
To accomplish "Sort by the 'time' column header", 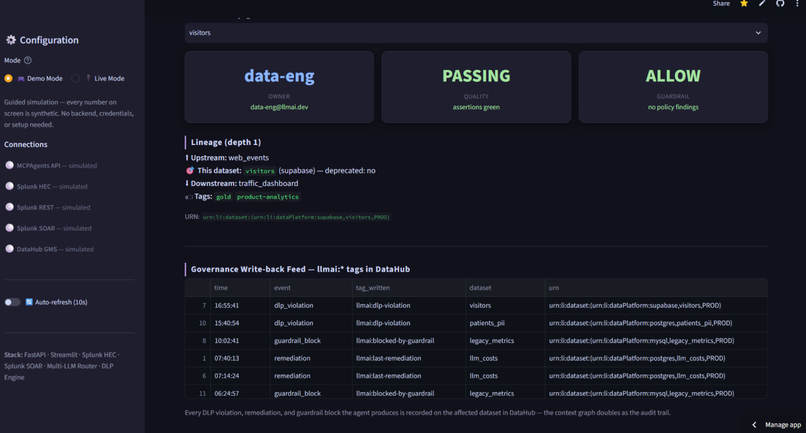I will [240, 287].
